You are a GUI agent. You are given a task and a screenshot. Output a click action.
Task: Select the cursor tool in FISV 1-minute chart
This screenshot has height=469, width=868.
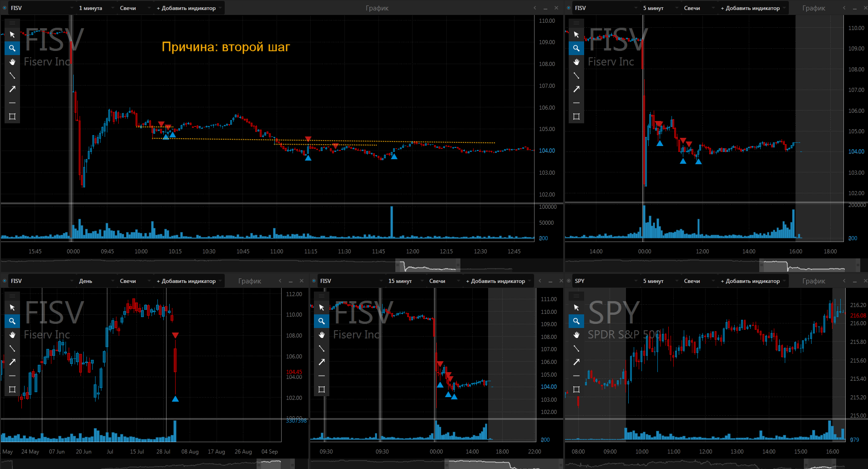12,35
